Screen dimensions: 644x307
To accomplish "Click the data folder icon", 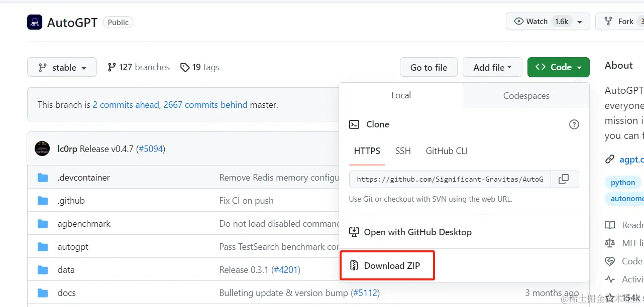I will [43, 270].
